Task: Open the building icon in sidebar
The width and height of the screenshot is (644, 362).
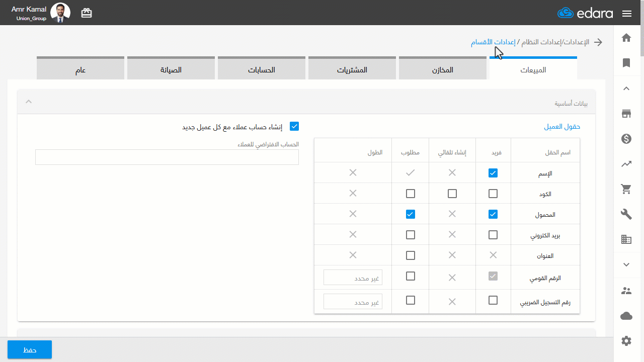Action: (x=626, y=240)
